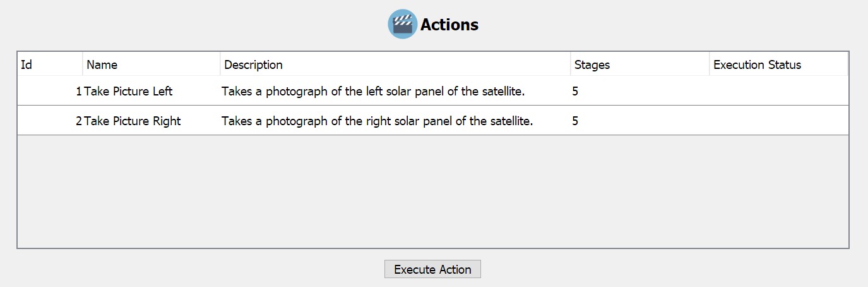The image size is (868, 287).
Task: Click empty Execution Status cell of second action
Action: point(778,121)
